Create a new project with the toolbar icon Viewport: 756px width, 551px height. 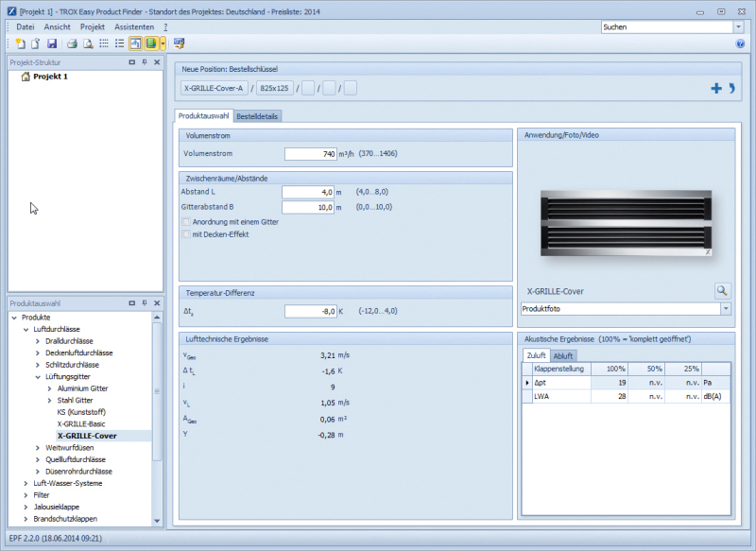(20, 43)
